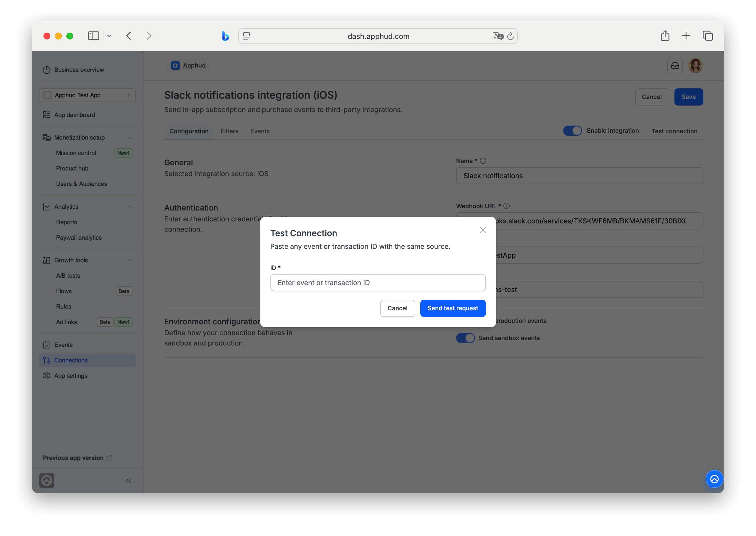756x536 pixels.
Task: Open Paywall analytics
Action: (79, 238)
